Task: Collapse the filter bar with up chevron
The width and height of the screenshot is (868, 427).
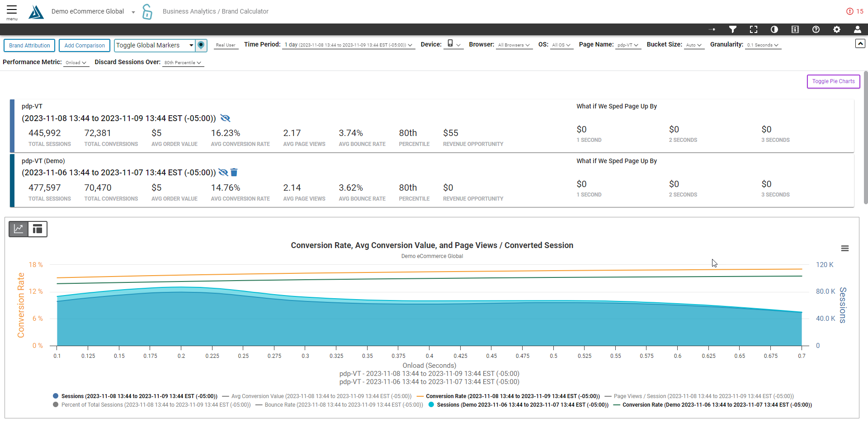Action: tap(860, 43)
